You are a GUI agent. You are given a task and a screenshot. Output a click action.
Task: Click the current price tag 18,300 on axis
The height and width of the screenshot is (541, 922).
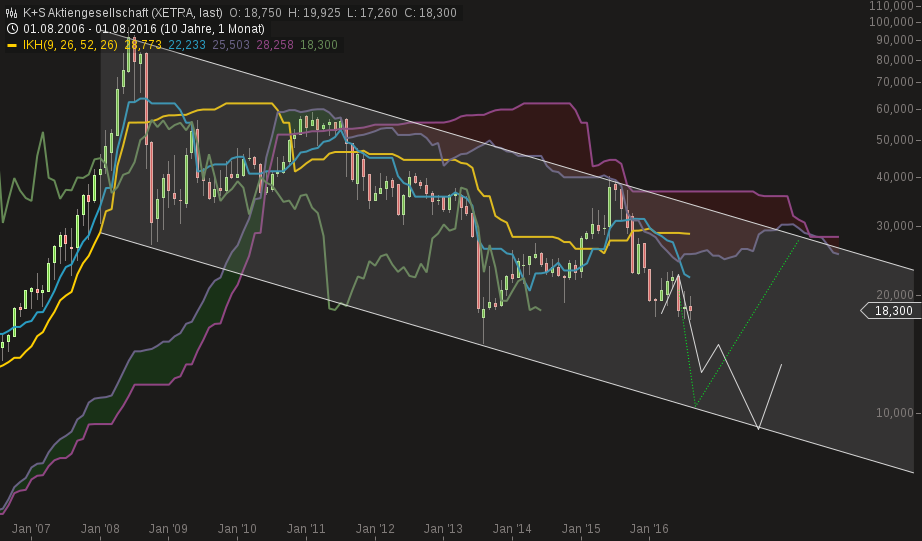891,310
